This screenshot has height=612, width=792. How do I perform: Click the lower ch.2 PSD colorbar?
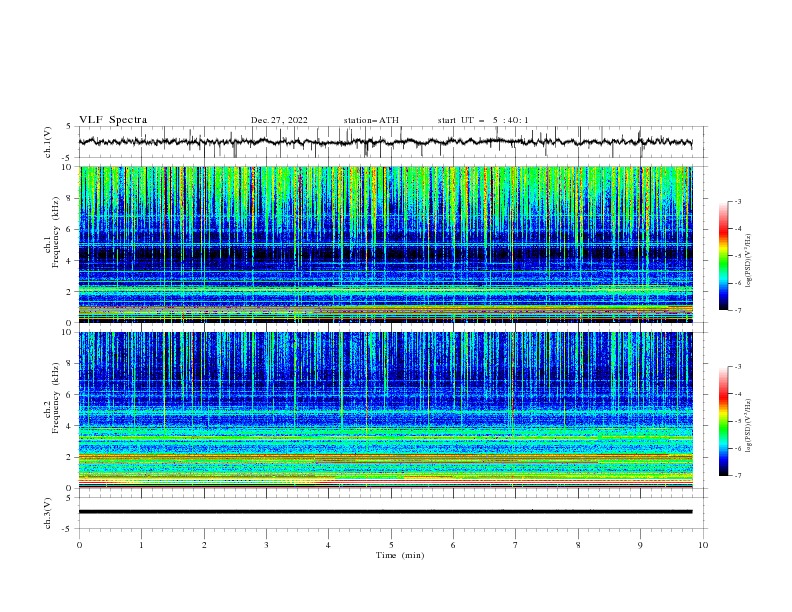pos(723,421)
